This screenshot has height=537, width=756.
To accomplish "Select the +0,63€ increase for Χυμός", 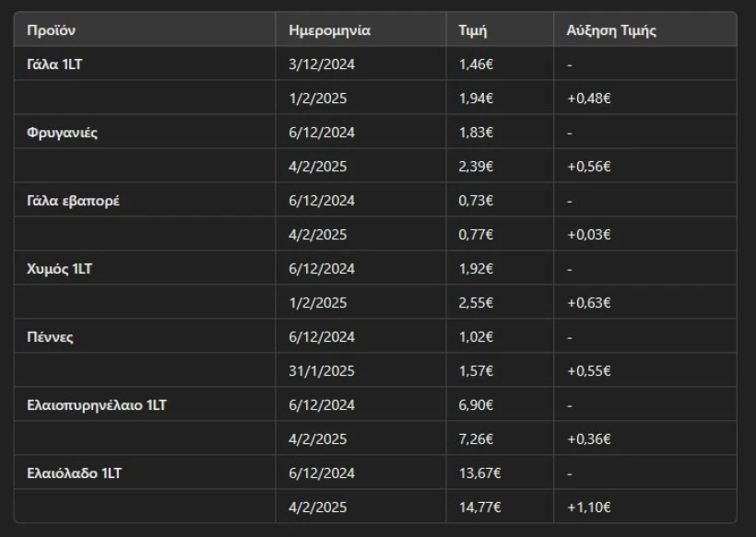I will click(588, 302).
